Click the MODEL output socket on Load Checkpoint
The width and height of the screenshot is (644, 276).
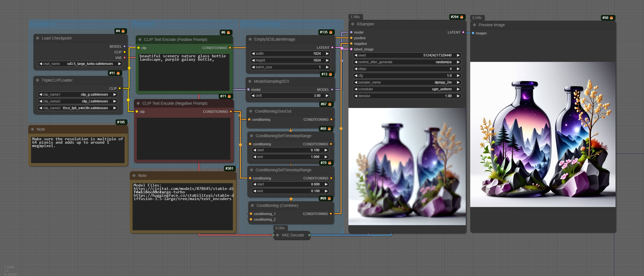click(125, 46)
